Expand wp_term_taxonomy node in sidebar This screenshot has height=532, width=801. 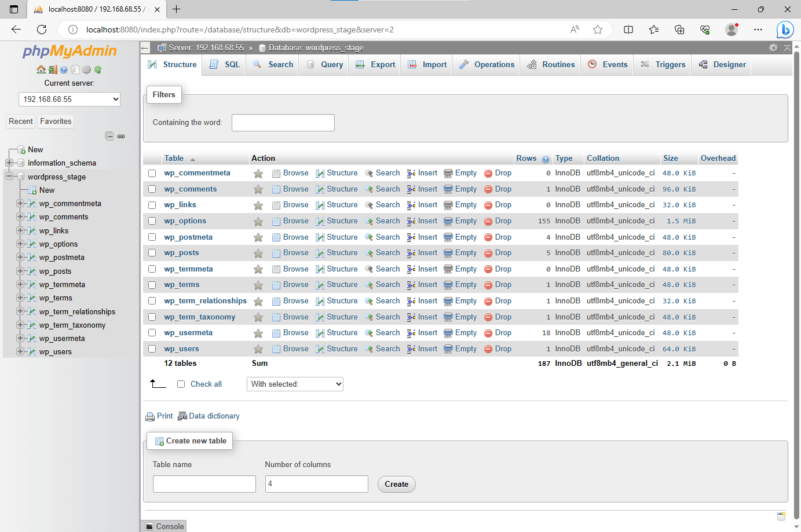click(x=20, y=325)
